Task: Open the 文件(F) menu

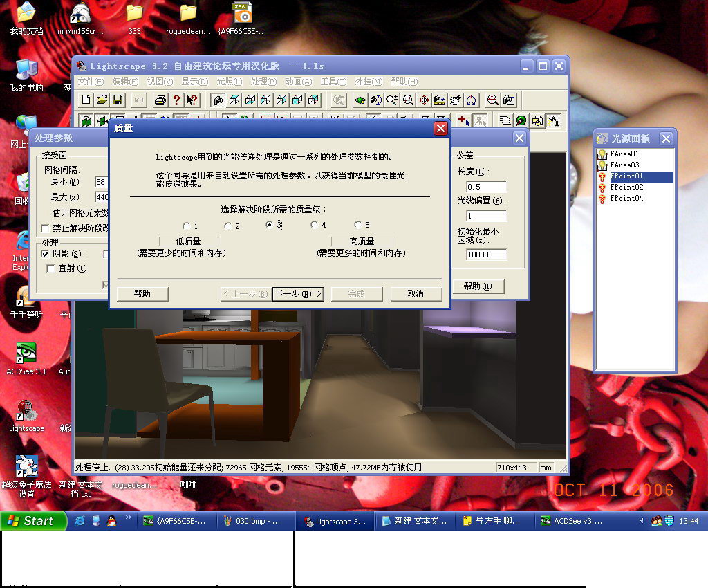Action: click(x=91, y=82)
